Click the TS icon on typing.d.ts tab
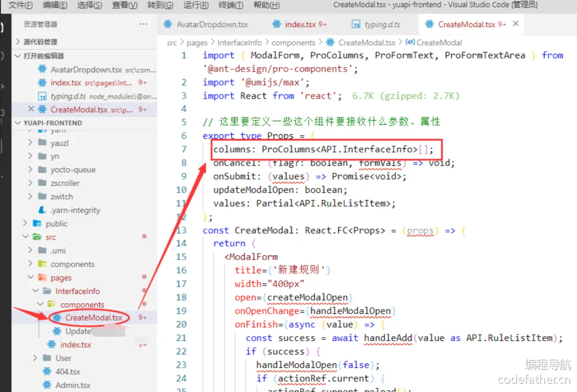 (356, 25)
